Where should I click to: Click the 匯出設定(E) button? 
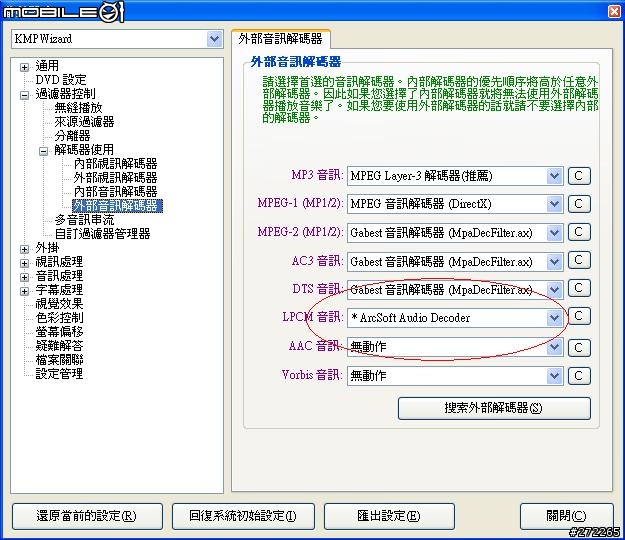[x=389, y=516]
